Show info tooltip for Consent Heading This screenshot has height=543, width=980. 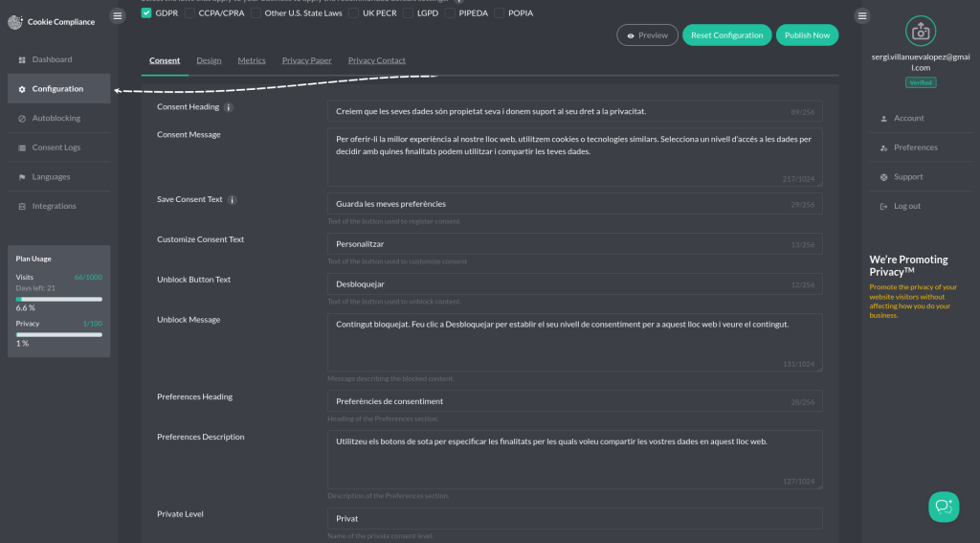point(229,107)
